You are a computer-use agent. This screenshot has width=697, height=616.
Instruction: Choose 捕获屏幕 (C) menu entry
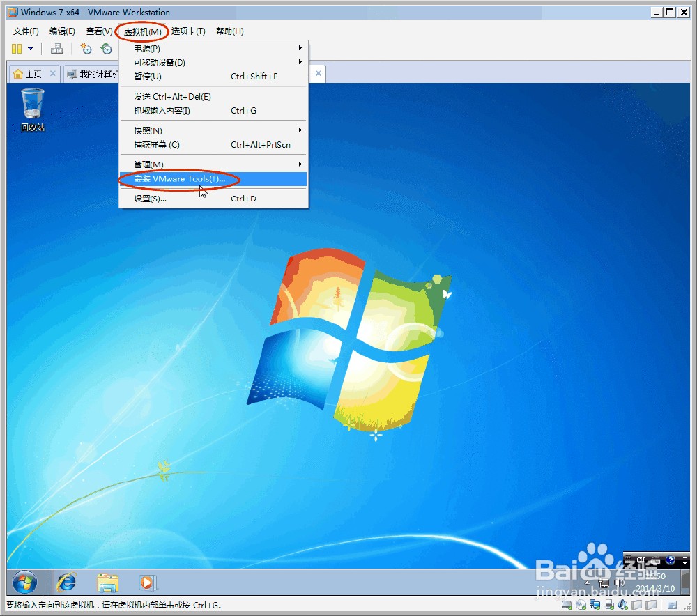(213, 144)
